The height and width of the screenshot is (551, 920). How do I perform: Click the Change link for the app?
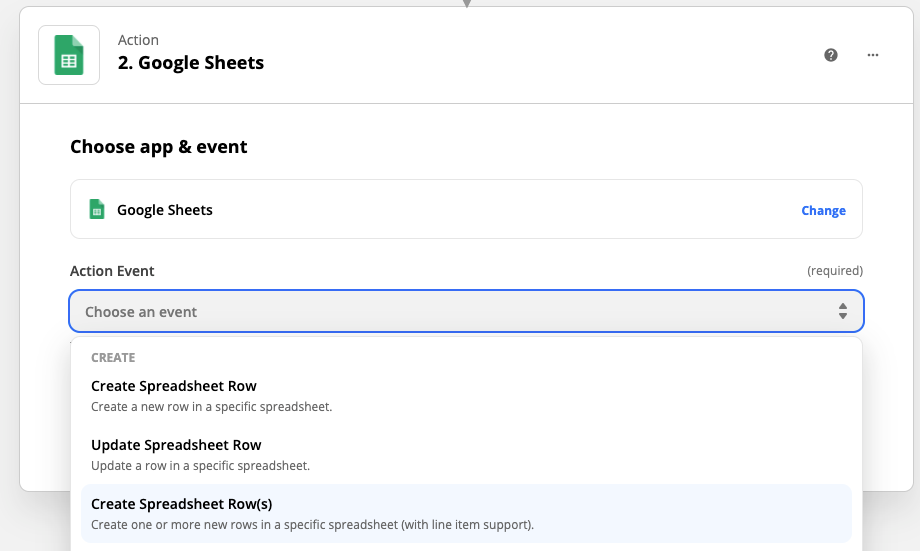pyautogui.click(x=823, y=210)
